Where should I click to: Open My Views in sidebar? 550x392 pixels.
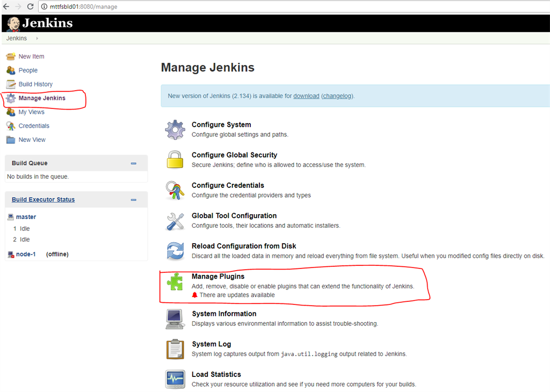coord(32,112)
